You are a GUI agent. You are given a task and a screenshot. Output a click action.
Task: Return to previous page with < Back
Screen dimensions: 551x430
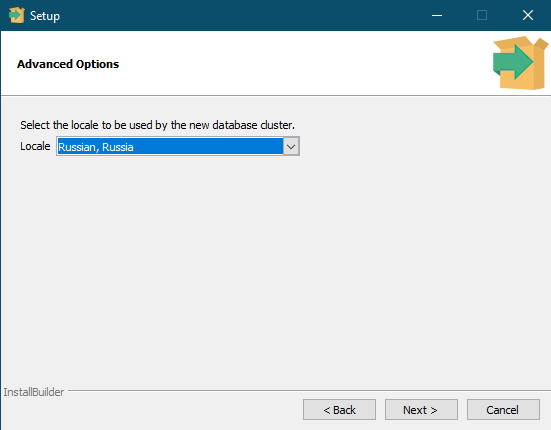(x=339, y=410)
